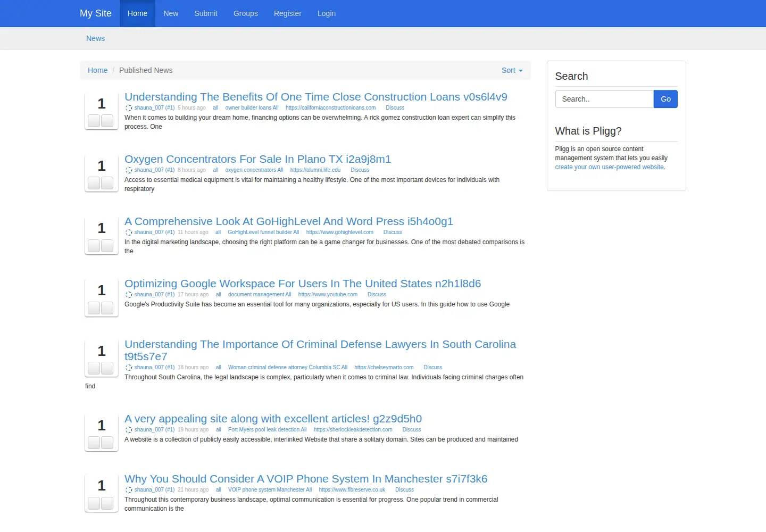Open the californiaconstructionloans.com source link
Viewport: 766px width, 532px height.
(x=331, y=108)
